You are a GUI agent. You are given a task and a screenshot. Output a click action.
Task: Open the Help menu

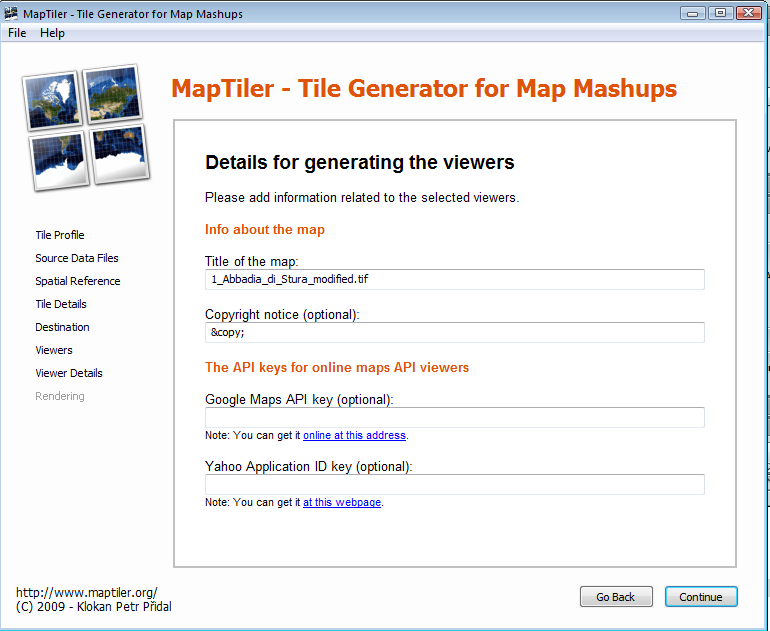(x=52, y=33)
